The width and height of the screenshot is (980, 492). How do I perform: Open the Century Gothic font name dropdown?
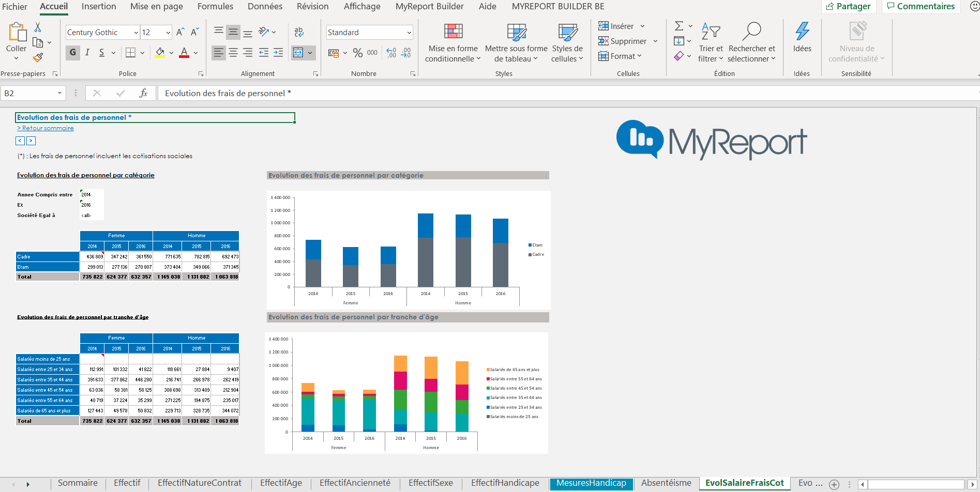(136, 33)
